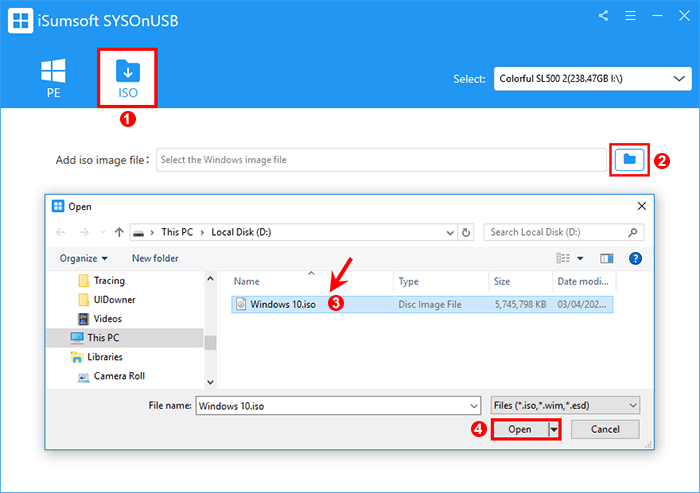700x493 pixels.
Task: Select the Videos folder in the tree
Action: [108, 319]
